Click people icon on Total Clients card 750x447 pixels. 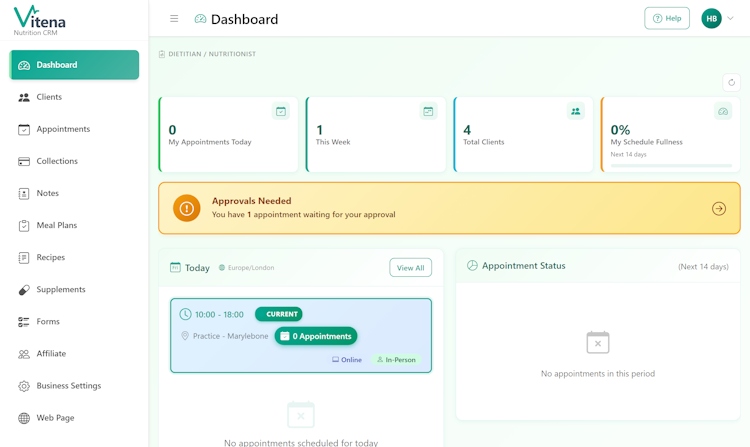tap(575, 111)
